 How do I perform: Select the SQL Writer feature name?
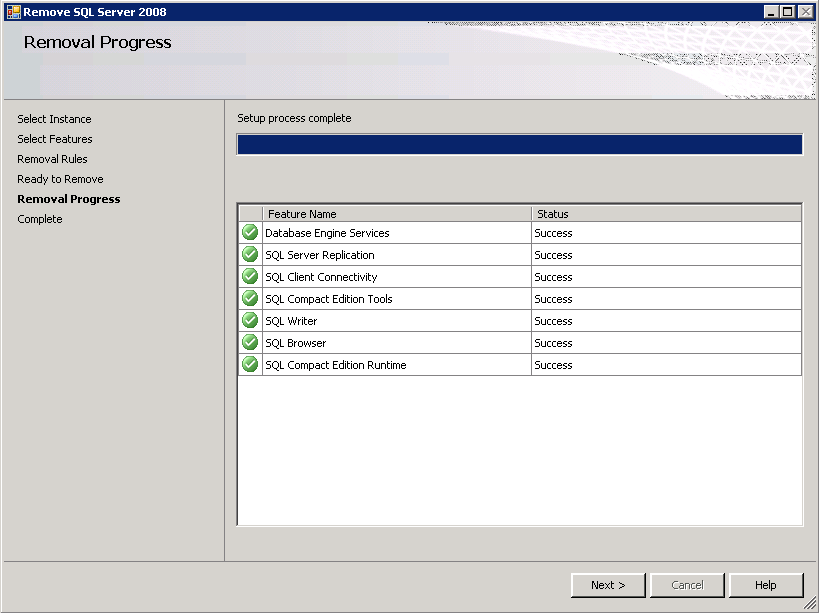pos(291,321)
